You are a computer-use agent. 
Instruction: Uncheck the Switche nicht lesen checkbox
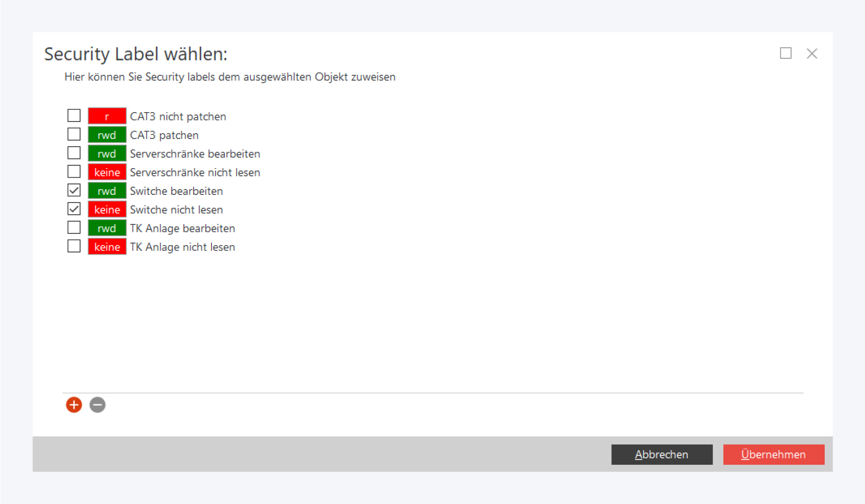coord(74,209)
